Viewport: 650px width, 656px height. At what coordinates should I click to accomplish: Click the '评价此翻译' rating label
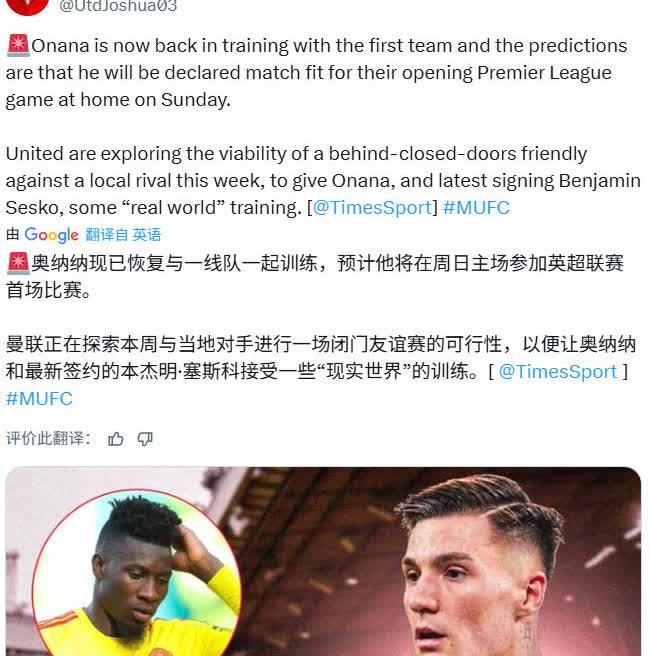[x=48, y=439]
